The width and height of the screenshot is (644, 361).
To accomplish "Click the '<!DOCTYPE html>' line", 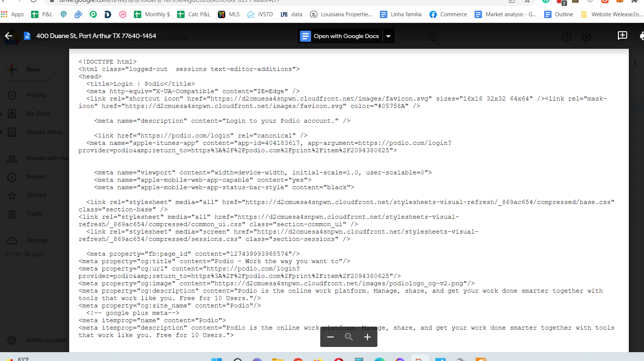I will click(x=108, y=62).
